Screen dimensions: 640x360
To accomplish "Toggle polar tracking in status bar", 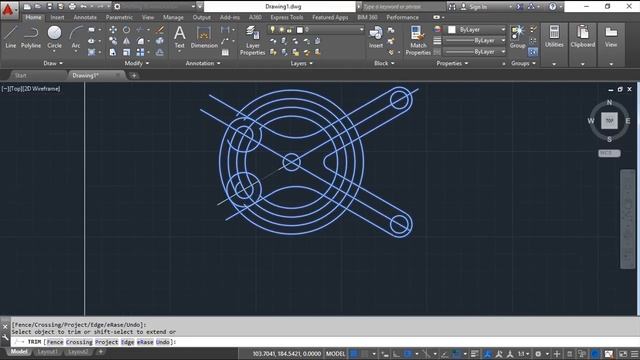I will pos(408,354).
